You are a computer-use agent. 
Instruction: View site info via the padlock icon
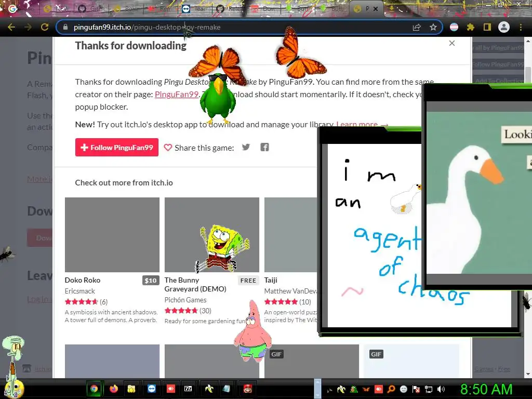click(66, 27)
